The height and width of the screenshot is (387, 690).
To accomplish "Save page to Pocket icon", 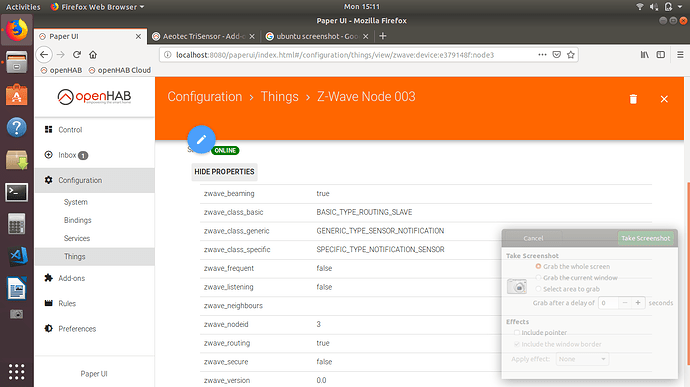I will pyautogui.click(x=557, y=55).
